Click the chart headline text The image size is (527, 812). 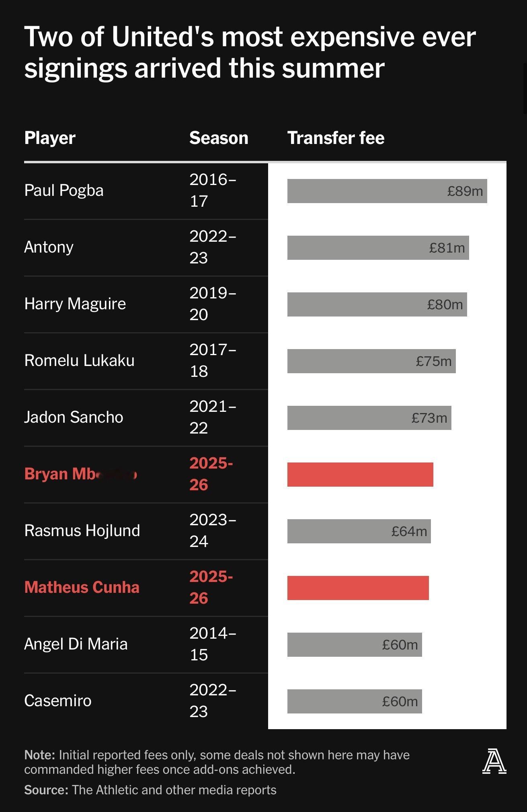click(x=250, y=52)
